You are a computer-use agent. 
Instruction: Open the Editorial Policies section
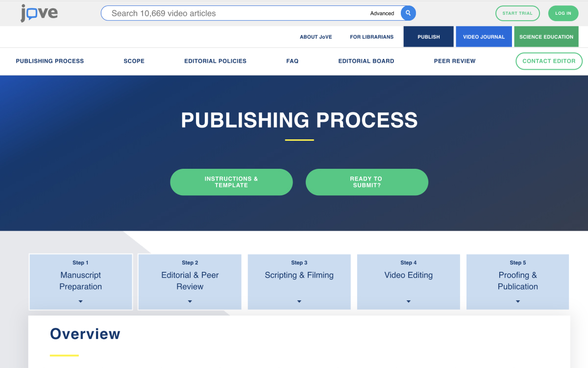tap(215, 61)
